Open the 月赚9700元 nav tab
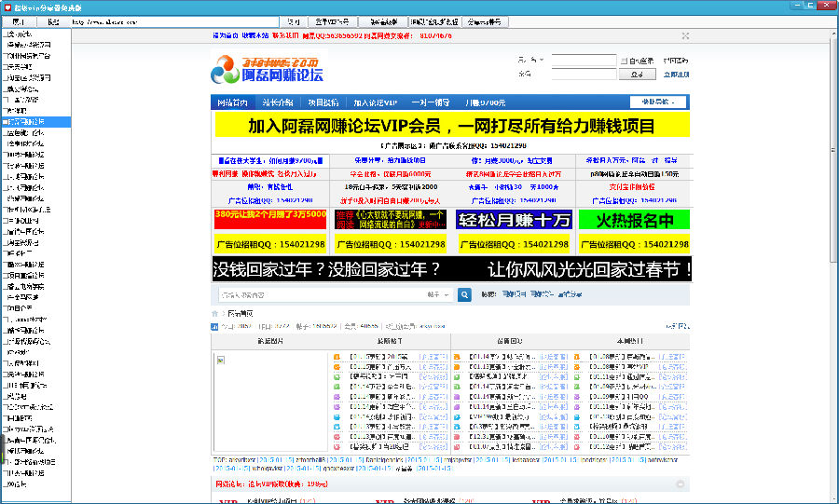This screenshot has width=839, height=504. (485, 102)
